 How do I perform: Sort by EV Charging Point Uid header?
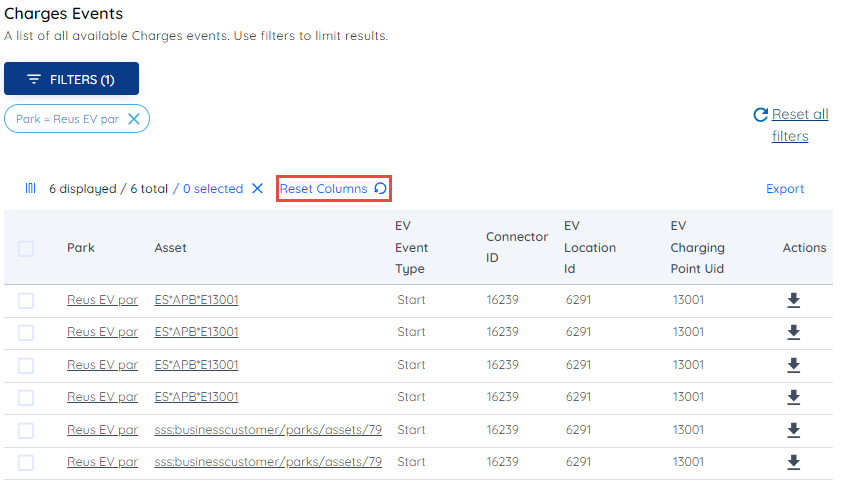coord(697,247)
